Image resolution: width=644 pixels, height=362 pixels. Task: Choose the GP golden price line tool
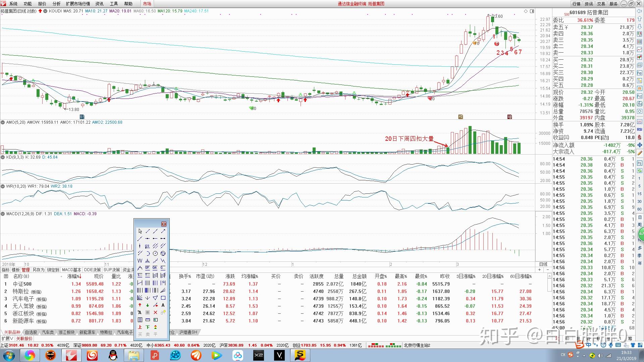tap(147, 268)
